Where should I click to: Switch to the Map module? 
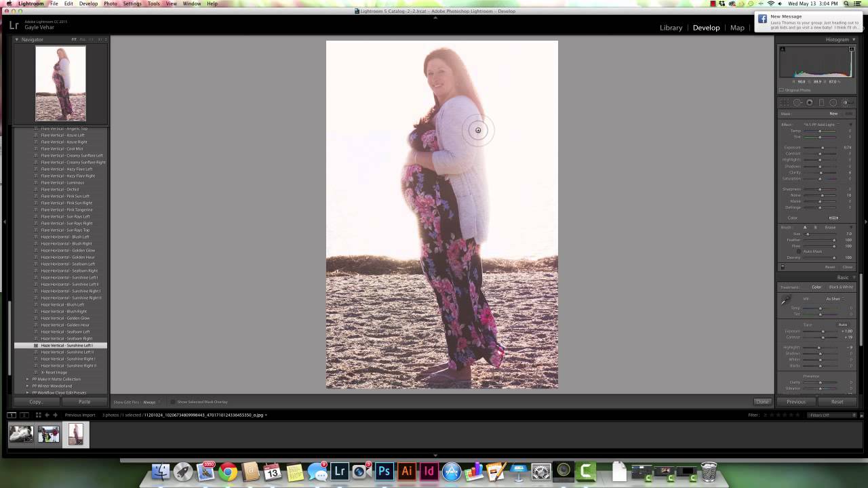(x=737, y=28)
